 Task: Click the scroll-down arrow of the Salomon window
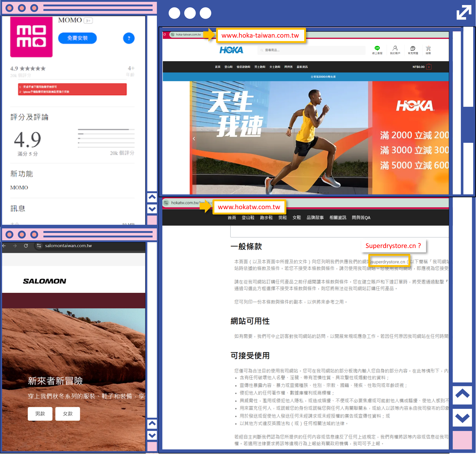(152, 435)
